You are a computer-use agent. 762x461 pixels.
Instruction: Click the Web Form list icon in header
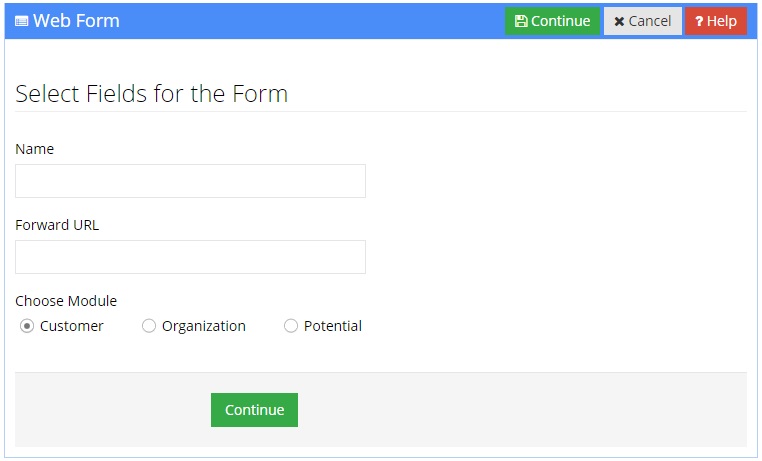tap(22, 21)
